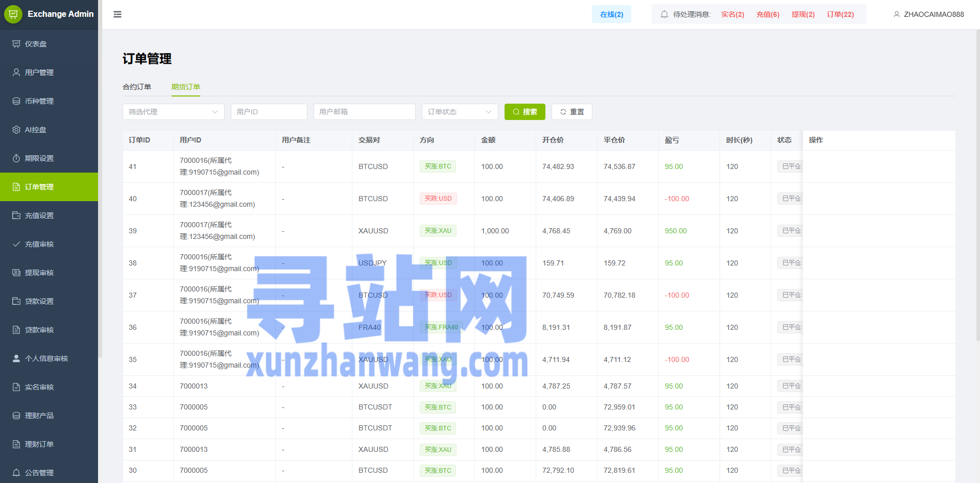Click the 实名审核 checked document icon
The image size is (980, 483).
pos(16,387)
